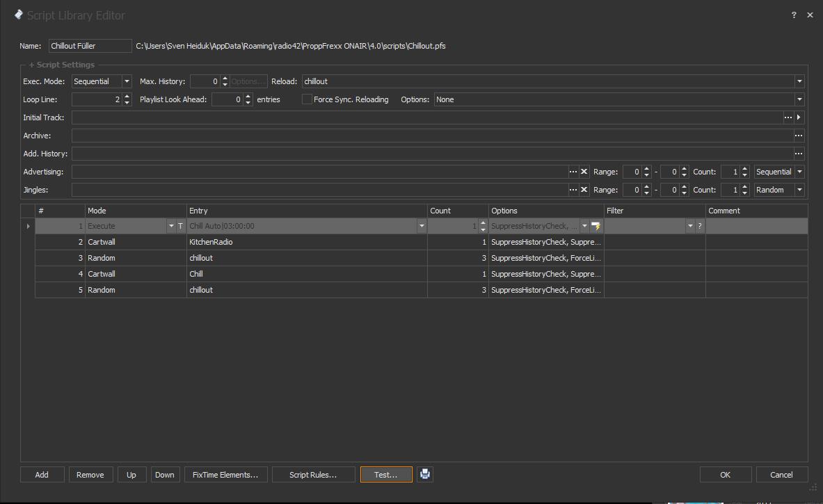Image resolution: width=823 pixels, height=504 pixels.
Task: Increase Loop Line value
Action: [x=127, y=97]
